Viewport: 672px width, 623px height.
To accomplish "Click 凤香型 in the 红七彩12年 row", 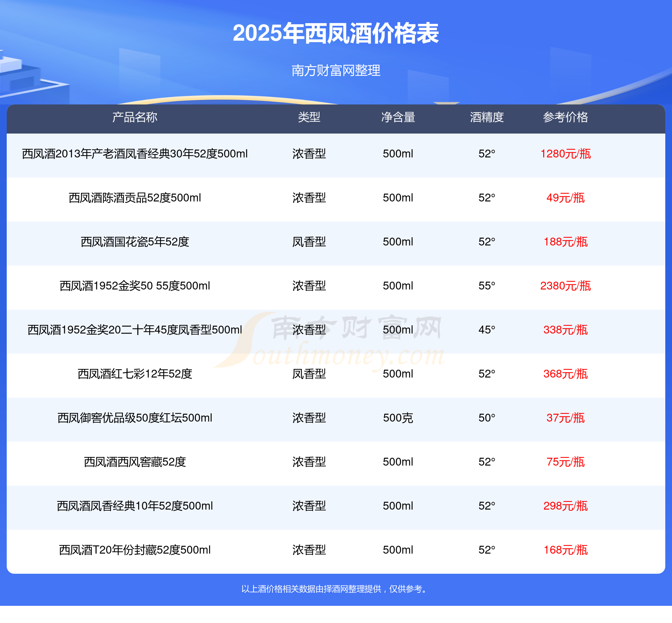I will (309, 374).
